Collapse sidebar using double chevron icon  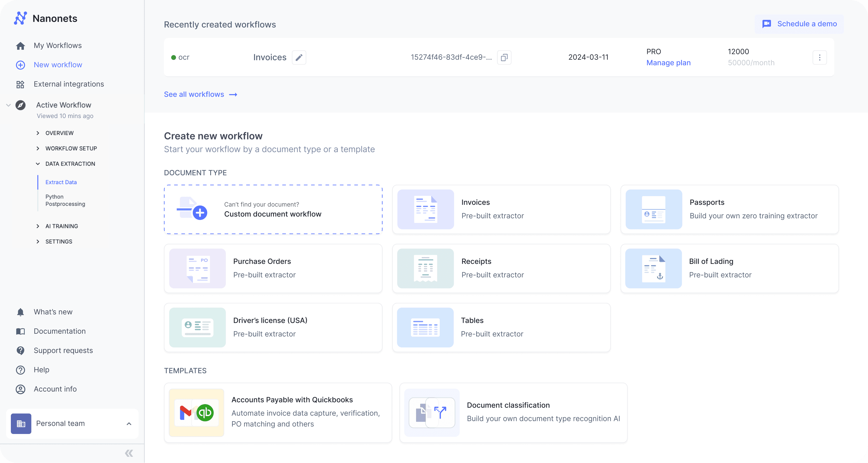129,453
